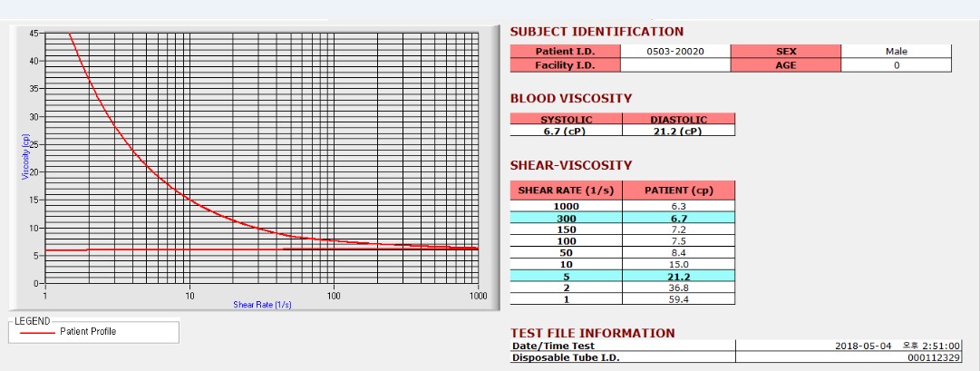The width and height of the screenshot is (980, 371).
Task: Select the highlighted shear rate 5 row
Action: coord(623,276)
